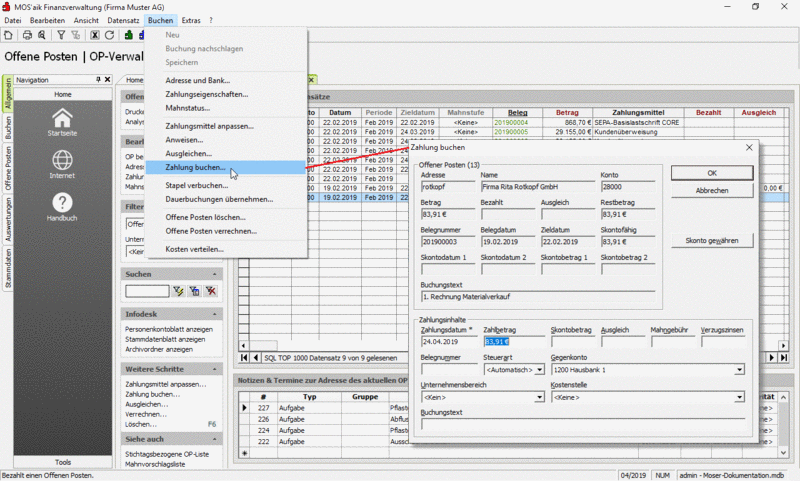Open Steuerart Automatisch dropdown
This screenshot has height=481, width=800.
tap(540, 370)
